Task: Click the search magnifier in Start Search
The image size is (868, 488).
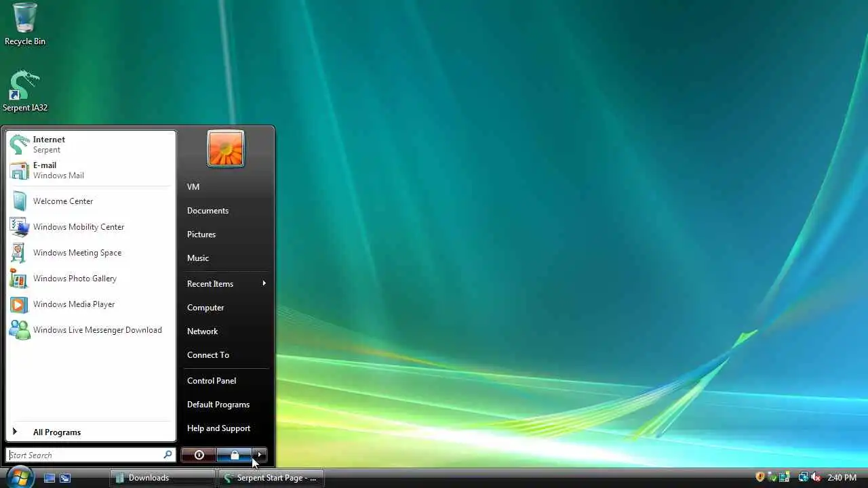Action: 167,455
